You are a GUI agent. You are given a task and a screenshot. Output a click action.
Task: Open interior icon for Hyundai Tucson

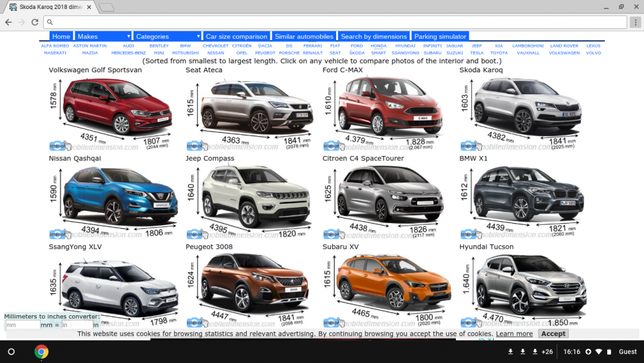(471, 322)
